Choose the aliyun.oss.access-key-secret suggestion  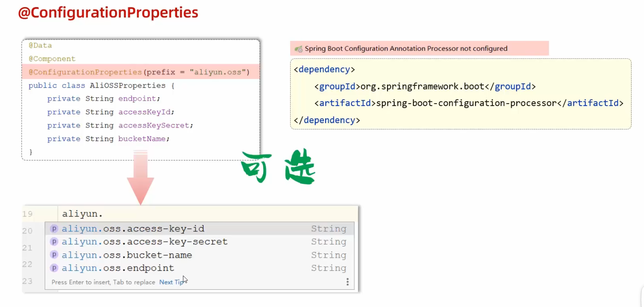[x=200, y=242]
